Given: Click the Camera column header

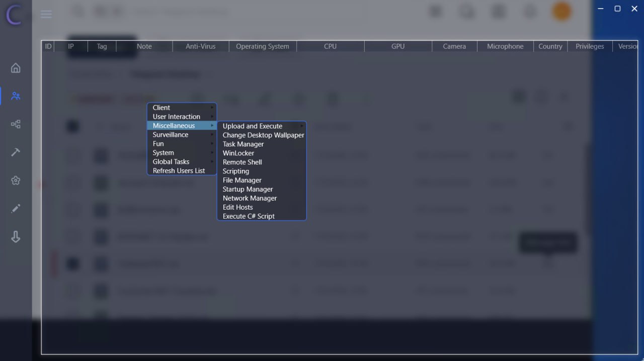Looking at the screenshot, I should click(x=454, y=46).
